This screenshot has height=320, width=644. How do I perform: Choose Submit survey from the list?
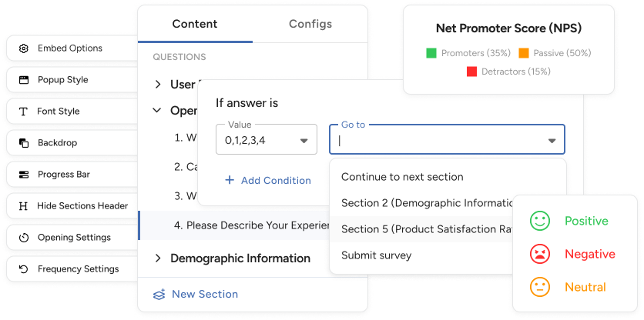click(x=376, y=255)
